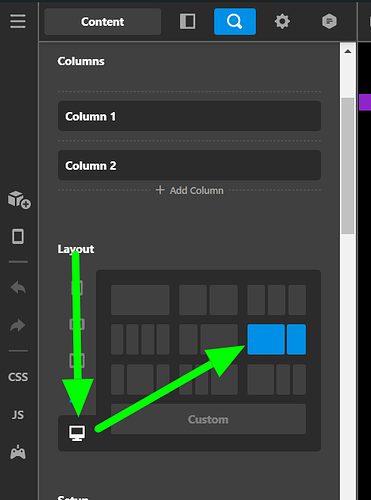Click the blue search magnifier icon
The image size is (371, 500).
click(x=235, y=22)
